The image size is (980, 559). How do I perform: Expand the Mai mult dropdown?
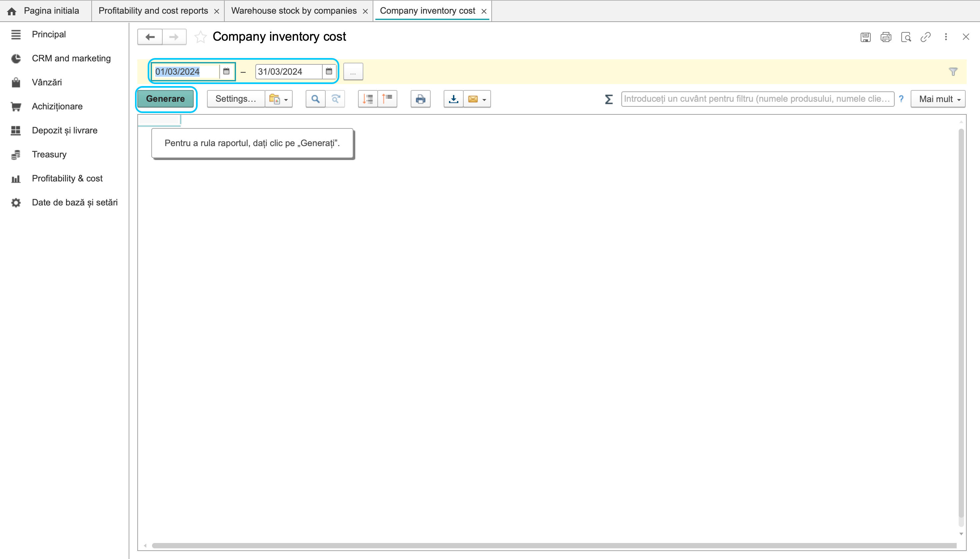938,99
